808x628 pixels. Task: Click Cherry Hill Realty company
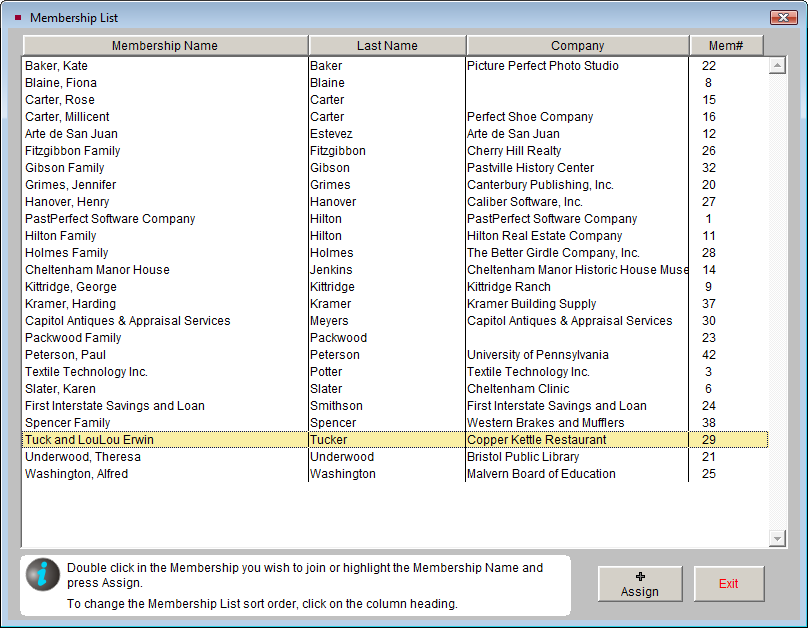pyautogui.click(x=514, y=150)
